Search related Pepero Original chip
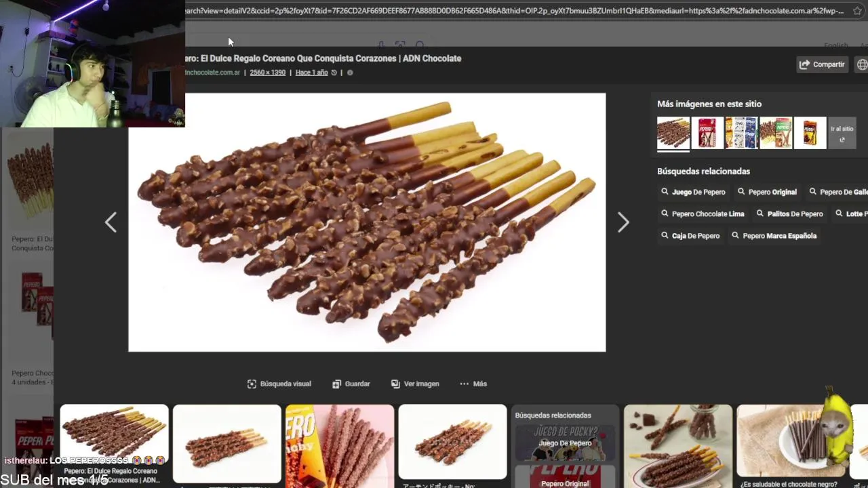This screenshot has width=868, height=488. coord(766,192)
